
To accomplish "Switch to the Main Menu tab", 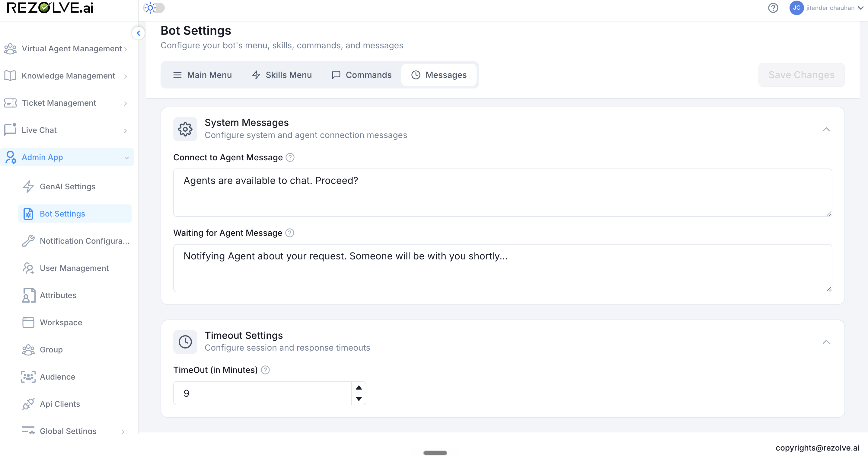I will pyautogui.click(x=203, y=75).
